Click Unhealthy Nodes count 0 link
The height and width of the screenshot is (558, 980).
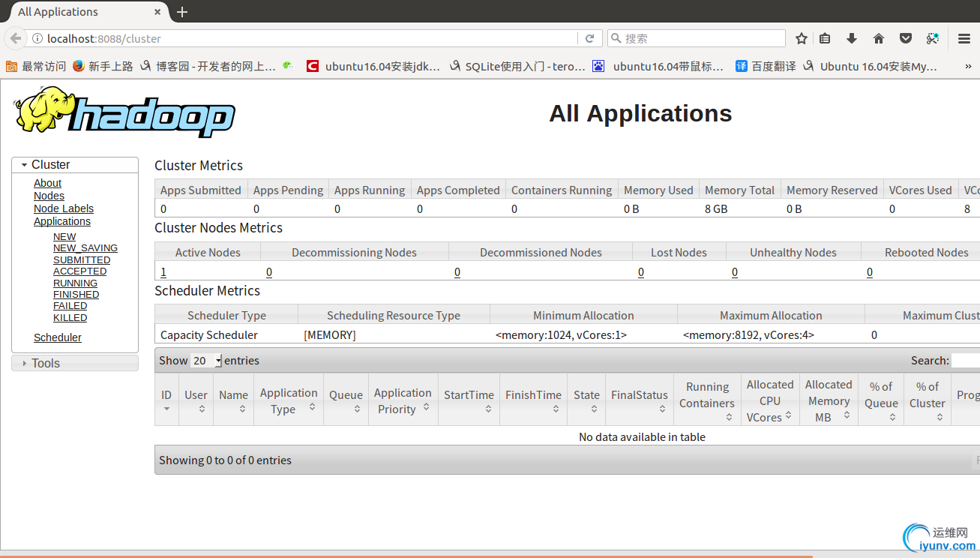[735, 272]
